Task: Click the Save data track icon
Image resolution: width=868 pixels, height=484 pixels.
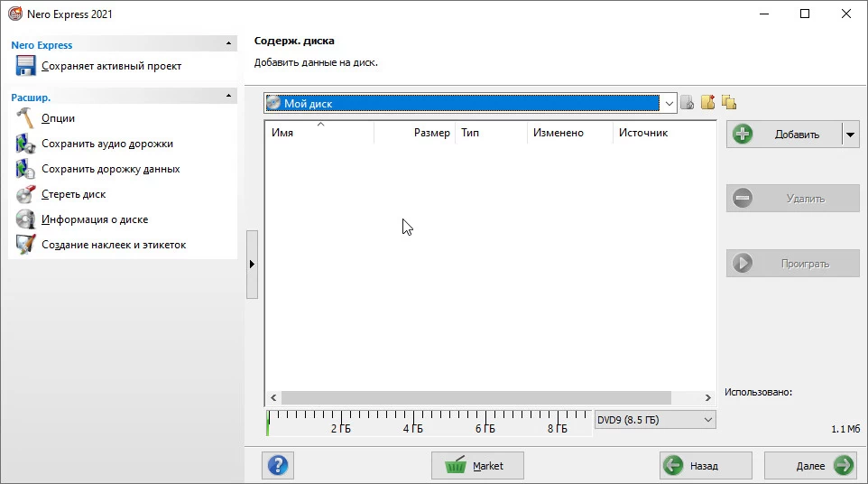Action: [25, 169]
